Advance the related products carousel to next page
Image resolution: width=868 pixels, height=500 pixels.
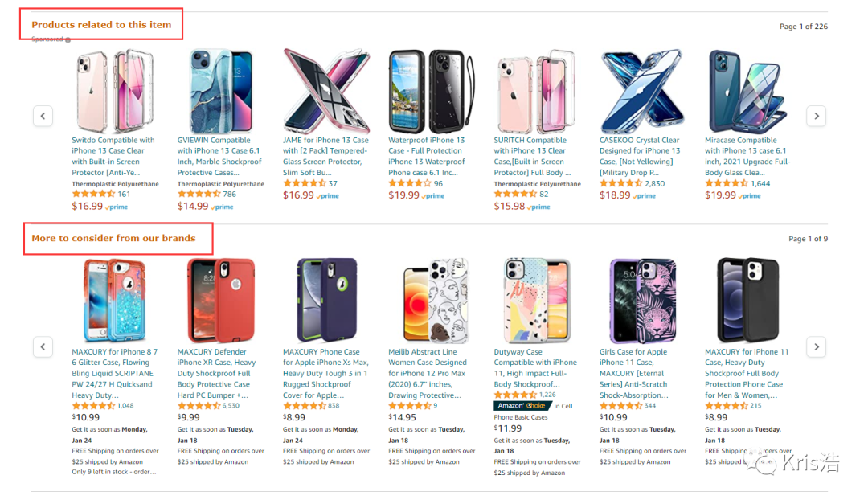(816, 116)
